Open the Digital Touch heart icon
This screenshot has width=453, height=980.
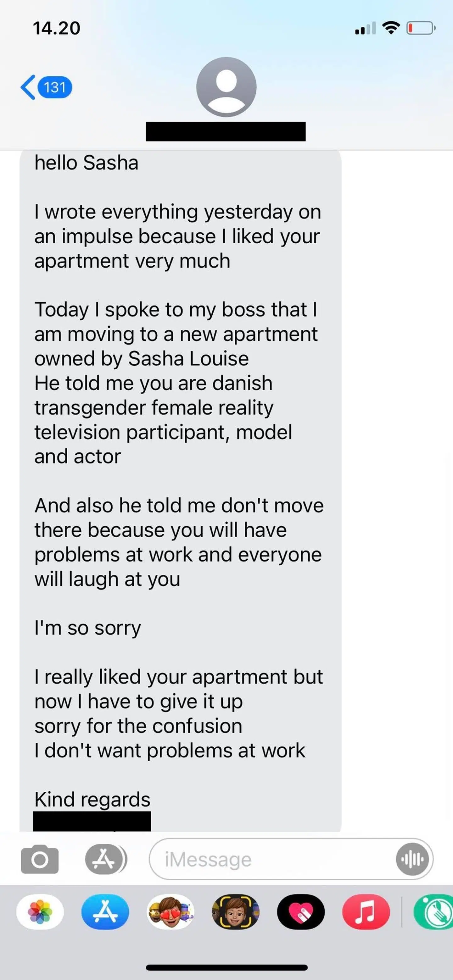point(301,912)
